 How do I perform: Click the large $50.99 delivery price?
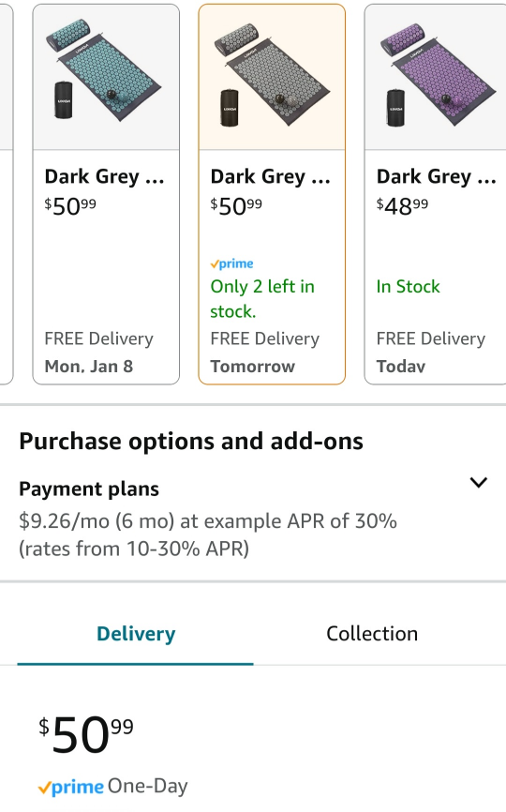coord(86,735)
